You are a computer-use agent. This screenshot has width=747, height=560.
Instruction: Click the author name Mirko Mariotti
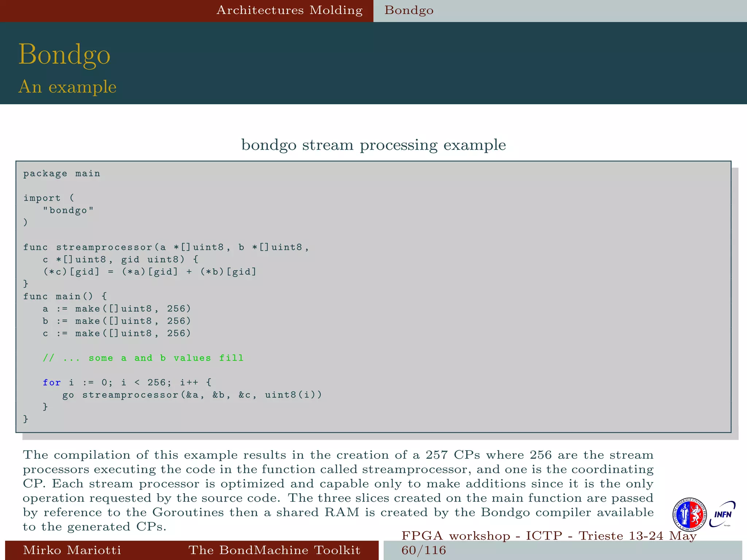[x=72, y=550]
